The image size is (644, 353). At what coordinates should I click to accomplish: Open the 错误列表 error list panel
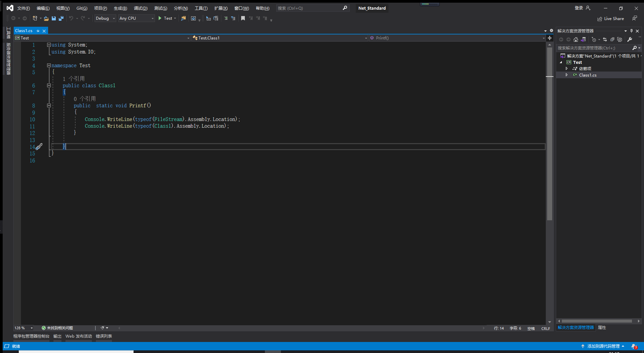[x=104, y=336]
